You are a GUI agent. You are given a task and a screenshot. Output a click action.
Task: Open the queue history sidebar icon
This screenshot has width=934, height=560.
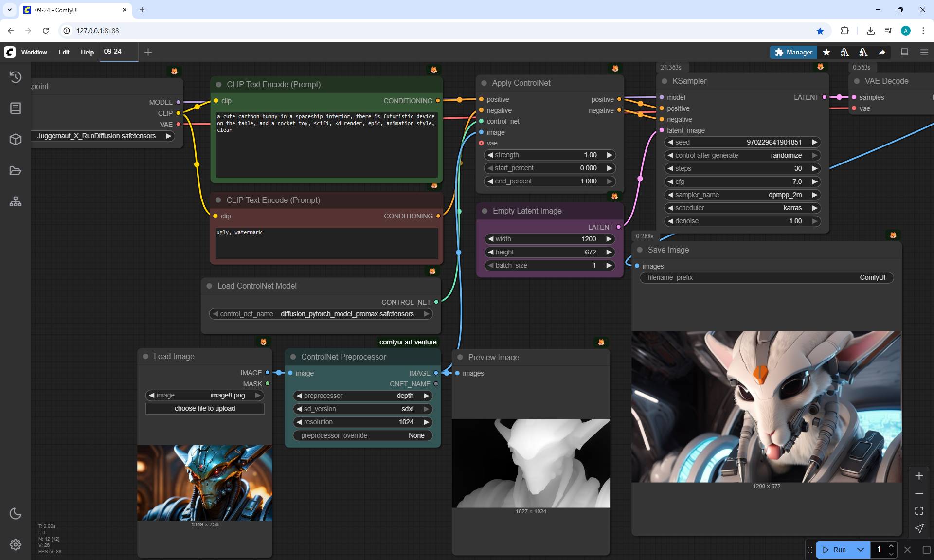tap(16, 77)
